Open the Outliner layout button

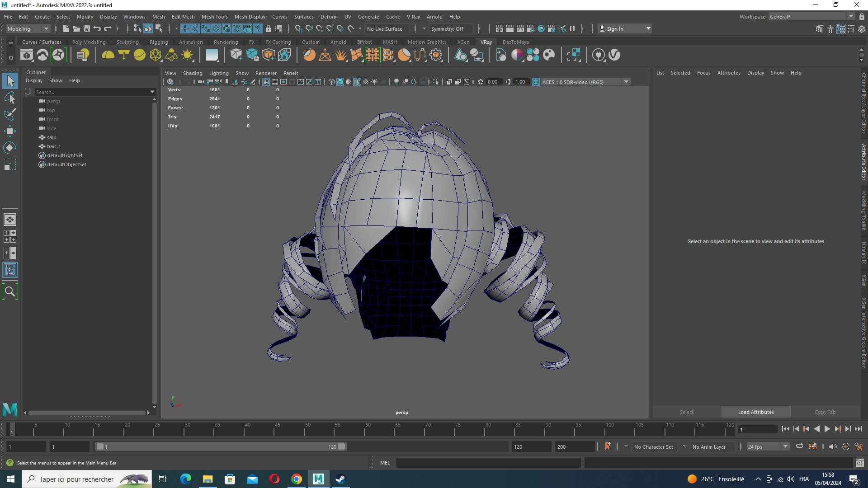click(x=9, y=270)
